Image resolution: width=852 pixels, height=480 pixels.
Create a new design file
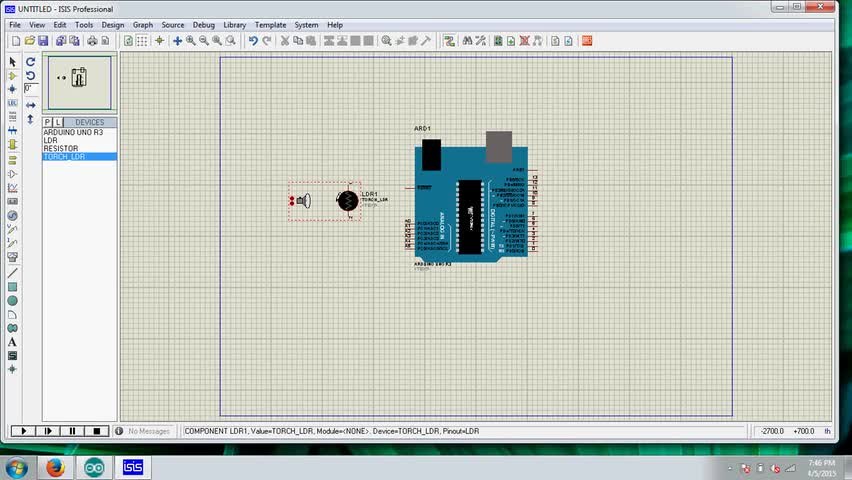click(x=16, y=41)
